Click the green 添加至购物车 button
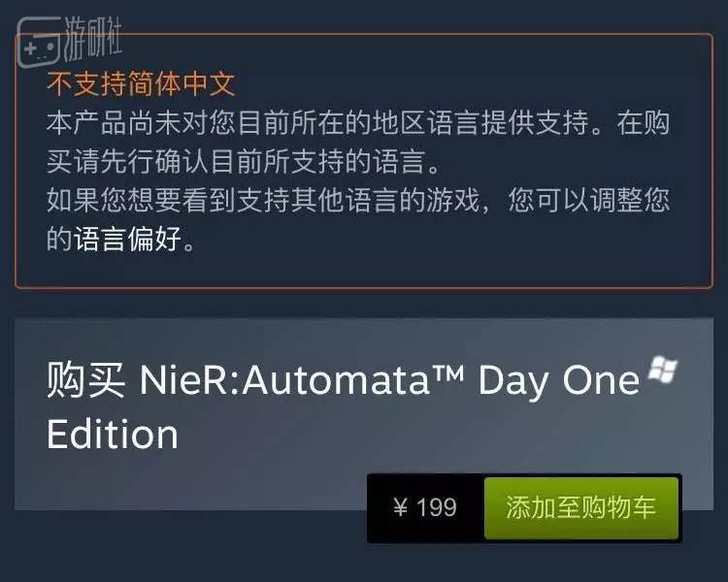Image resolution: width=728 pixels, height=582 pixels. pos(580,507)
